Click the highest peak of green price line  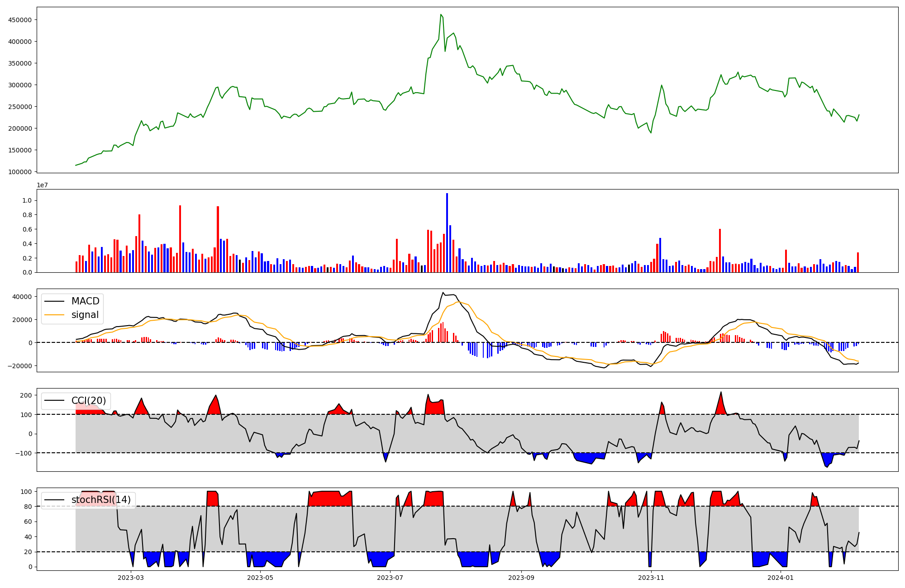pyautogui.click(x=441, y=14)
